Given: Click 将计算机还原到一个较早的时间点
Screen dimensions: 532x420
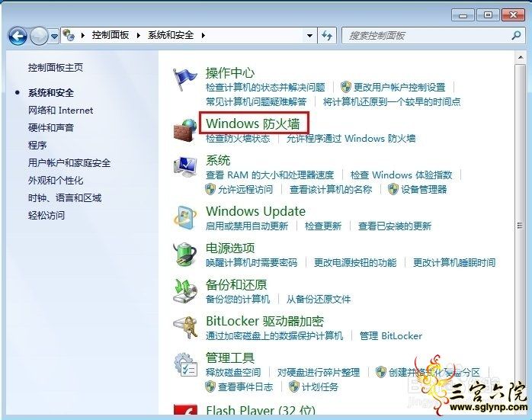Looking at the screenshot, I should point(392,102).
